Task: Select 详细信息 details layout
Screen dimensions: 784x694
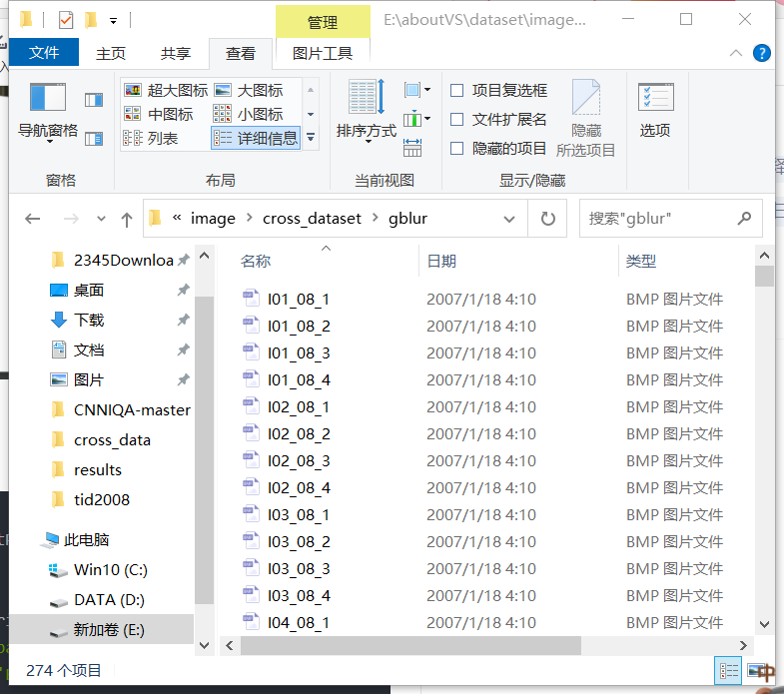Action: 256,138
